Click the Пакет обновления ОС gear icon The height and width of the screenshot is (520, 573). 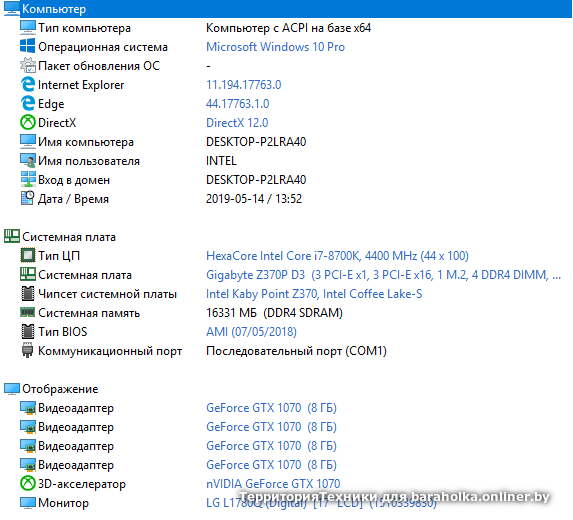click(28, 65)
